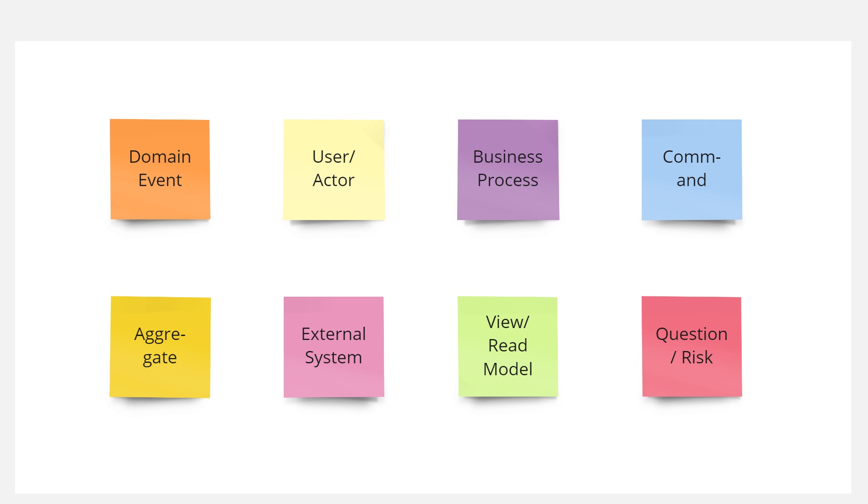Click the 'gate' text on yellow note
This screenshot has width=868, height=504.
(x=160, y=358)
